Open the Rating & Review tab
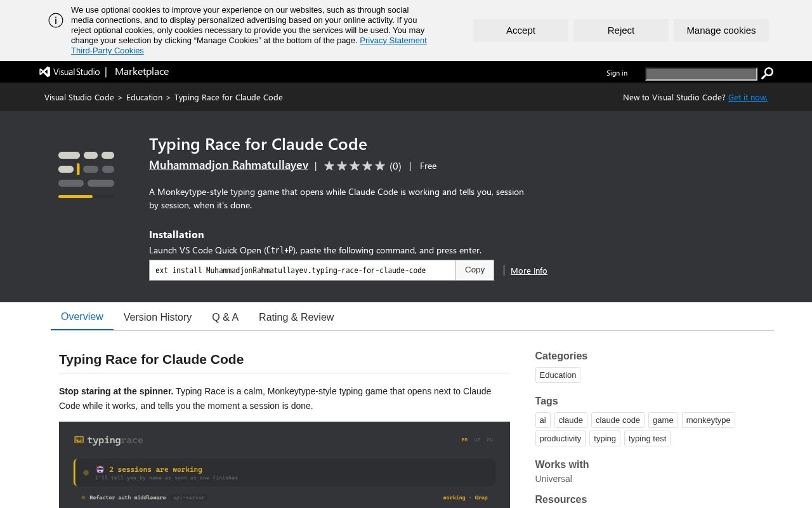 296,317
